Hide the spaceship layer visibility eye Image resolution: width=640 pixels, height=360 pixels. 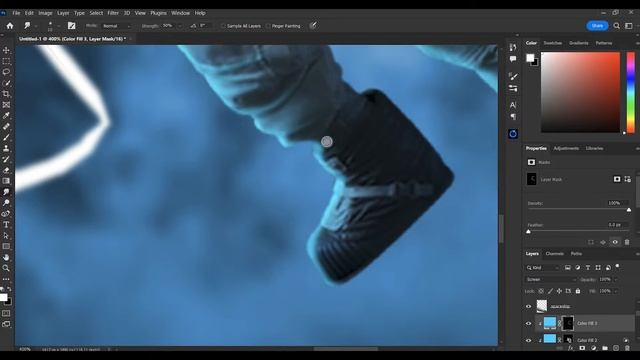529,306
